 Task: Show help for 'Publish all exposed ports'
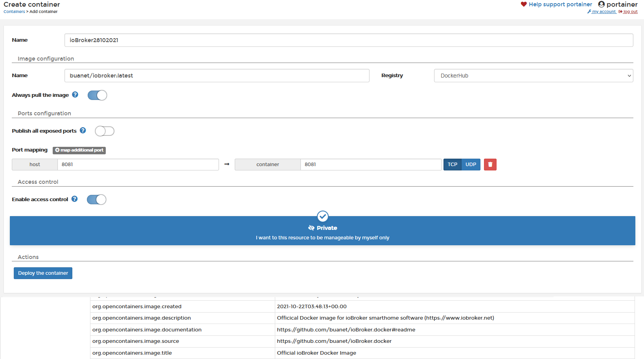(83, 130)
